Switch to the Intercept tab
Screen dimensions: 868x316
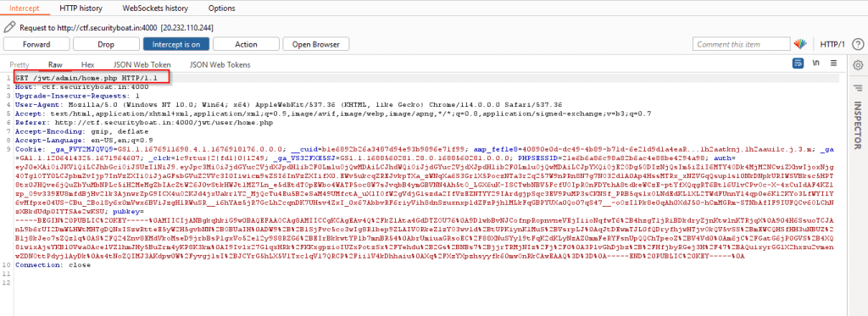[x=24, y=8]
